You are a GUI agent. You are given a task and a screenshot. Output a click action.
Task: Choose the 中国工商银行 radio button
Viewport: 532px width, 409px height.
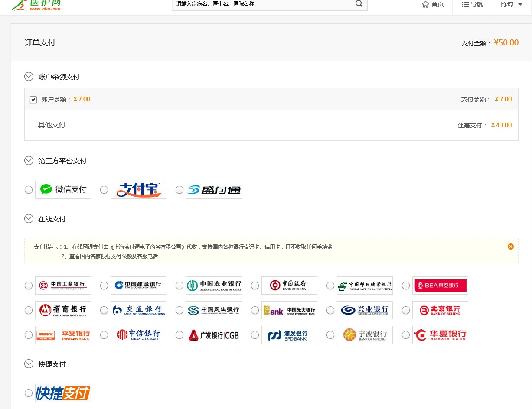click(29, 286)
